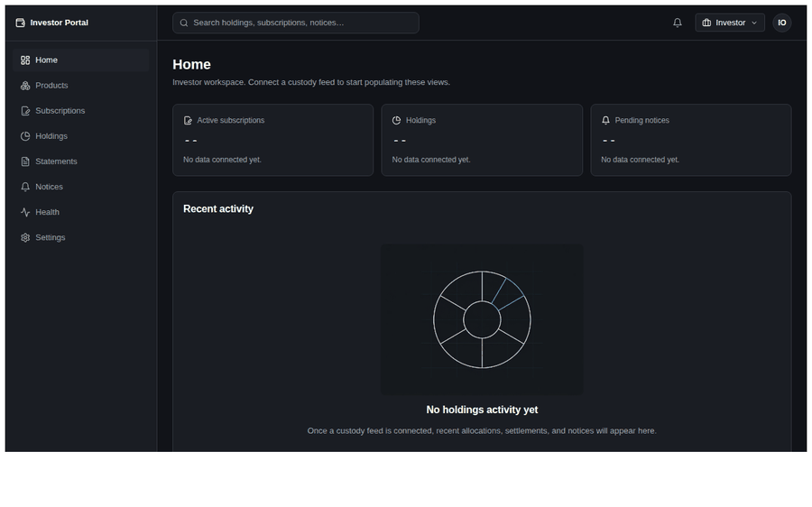Click the Home grid icon in sidebar

[25, 60]
